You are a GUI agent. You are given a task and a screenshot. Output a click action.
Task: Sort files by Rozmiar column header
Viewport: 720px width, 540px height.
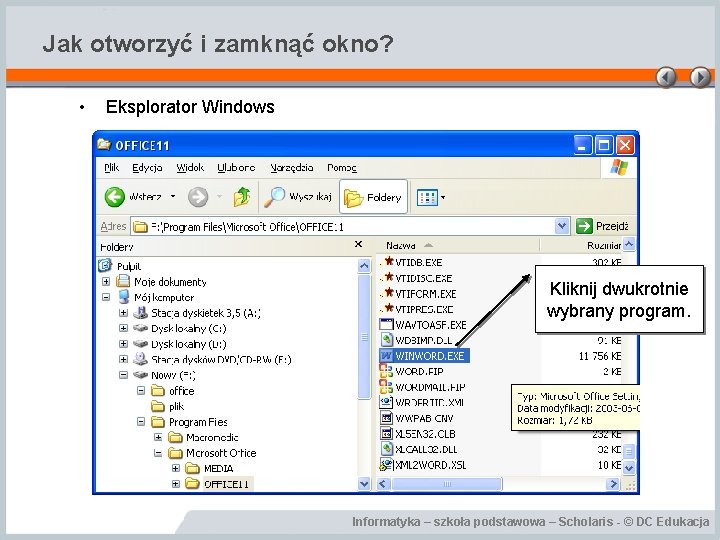(604, 246)
